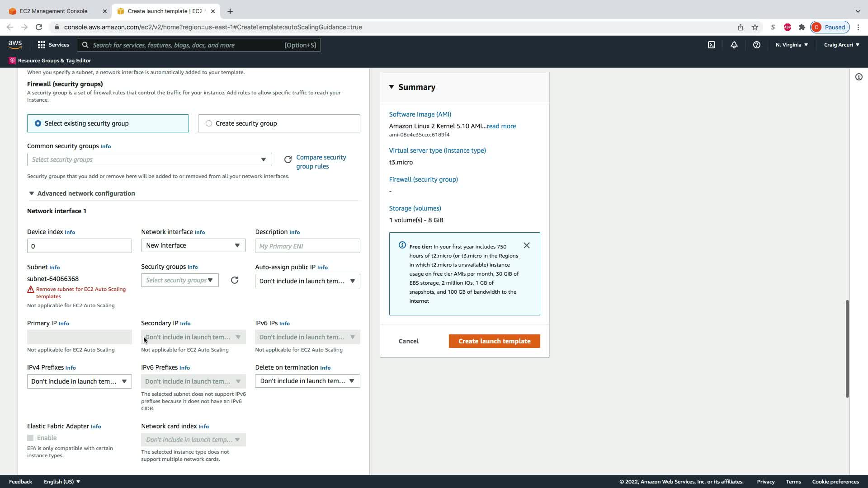This screenshot has width=868, height=488.
Task: Refresh the Security groups list icon
Action: point(234,280)
